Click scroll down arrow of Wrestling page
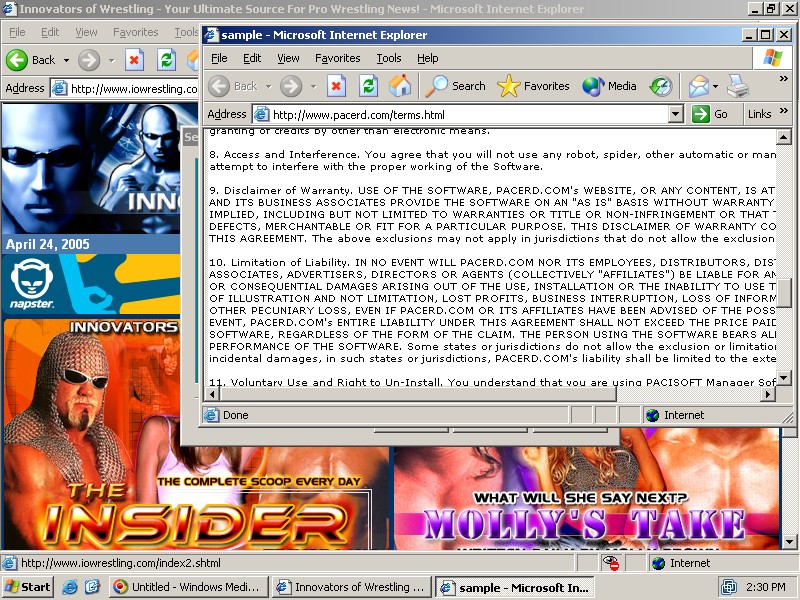800x600 pixels. coord(789,542)
